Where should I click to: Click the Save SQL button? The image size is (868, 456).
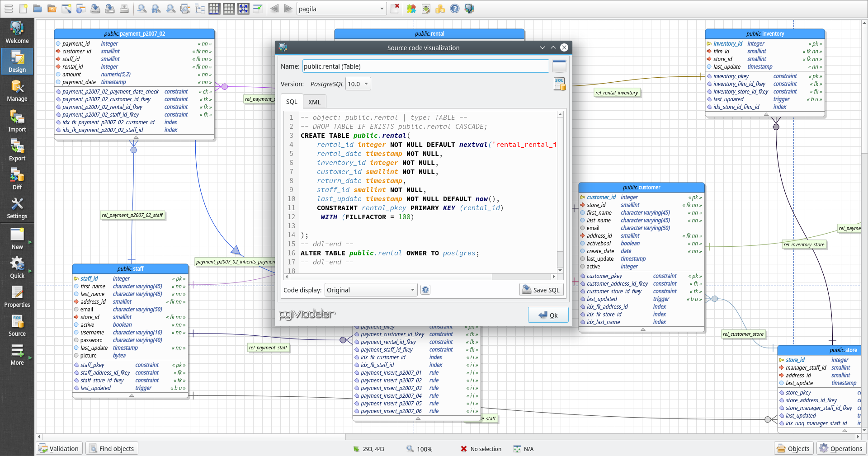point(541,290)
